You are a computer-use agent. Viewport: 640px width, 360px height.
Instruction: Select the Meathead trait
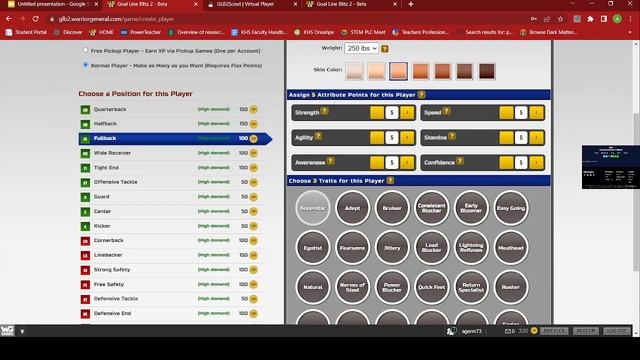[x=511, y=248]
